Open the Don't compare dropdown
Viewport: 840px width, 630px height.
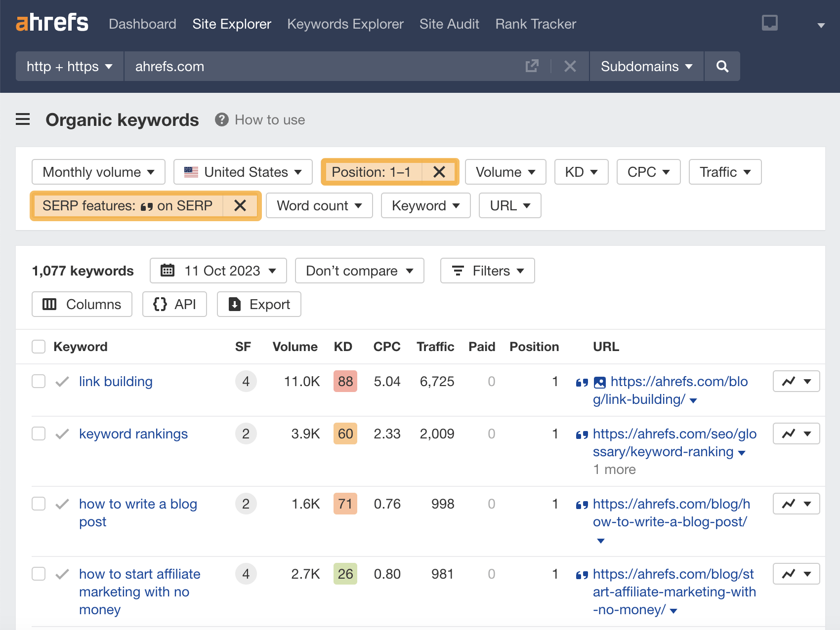359,271
